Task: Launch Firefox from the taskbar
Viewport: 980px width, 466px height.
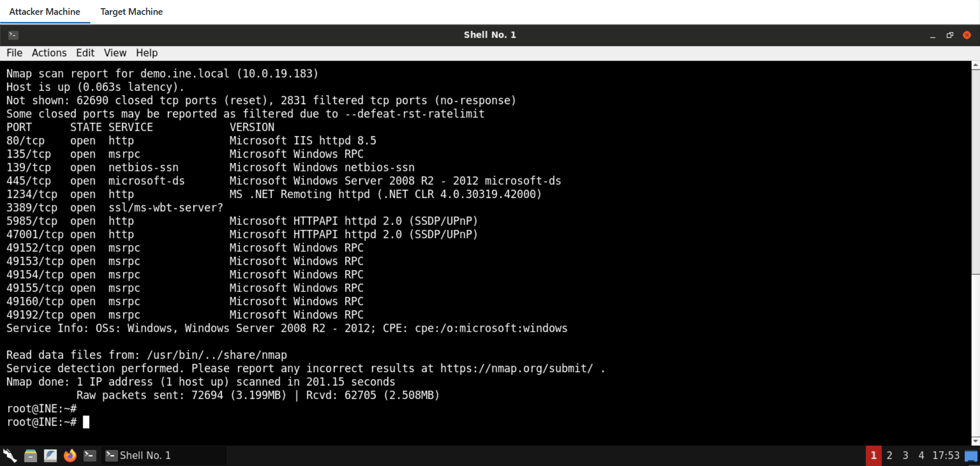Action: [70, 455]
